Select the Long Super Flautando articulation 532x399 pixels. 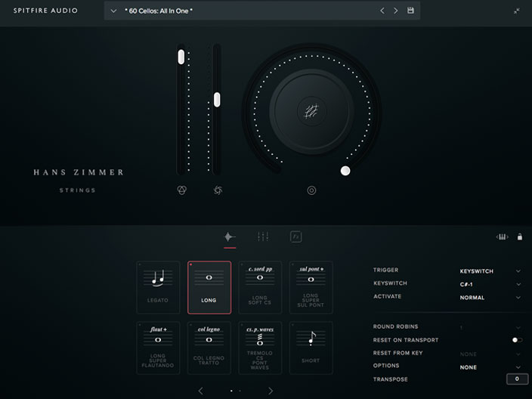tap(158, 348)
